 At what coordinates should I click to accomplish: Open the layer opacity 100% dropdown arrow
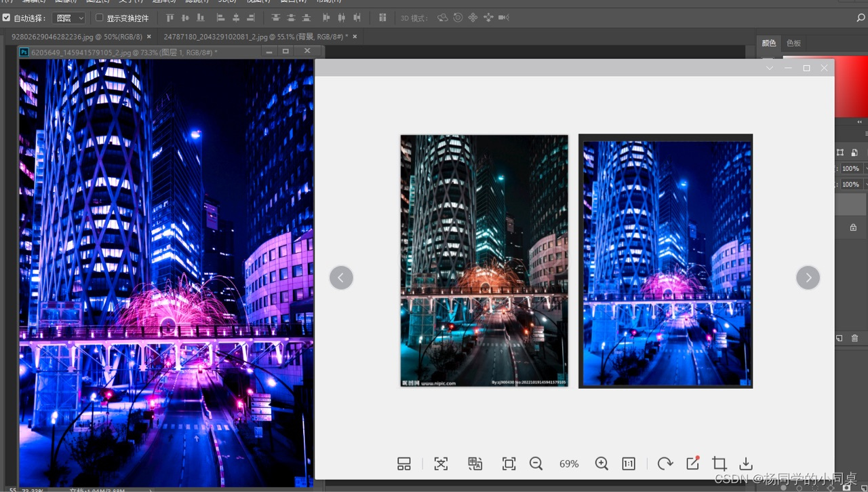point(865,168)
